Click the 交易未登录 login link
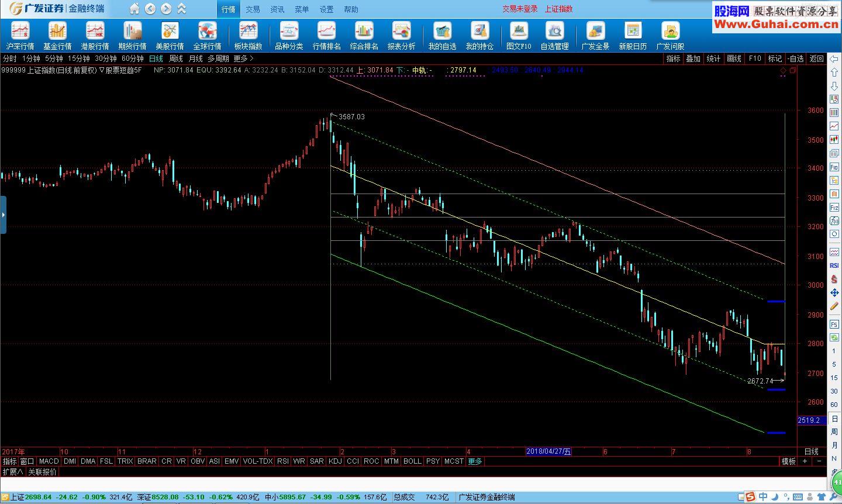Image resolution: width=842 pixels, height=504 pixels. pos(520,9)
